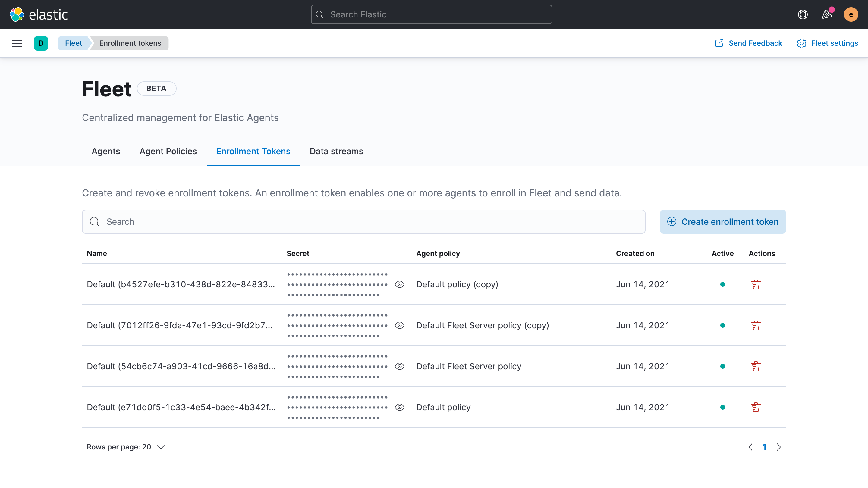Switch to the Agent Policies tab
This screenshot has width=868, height=488.
coord(168,151)
